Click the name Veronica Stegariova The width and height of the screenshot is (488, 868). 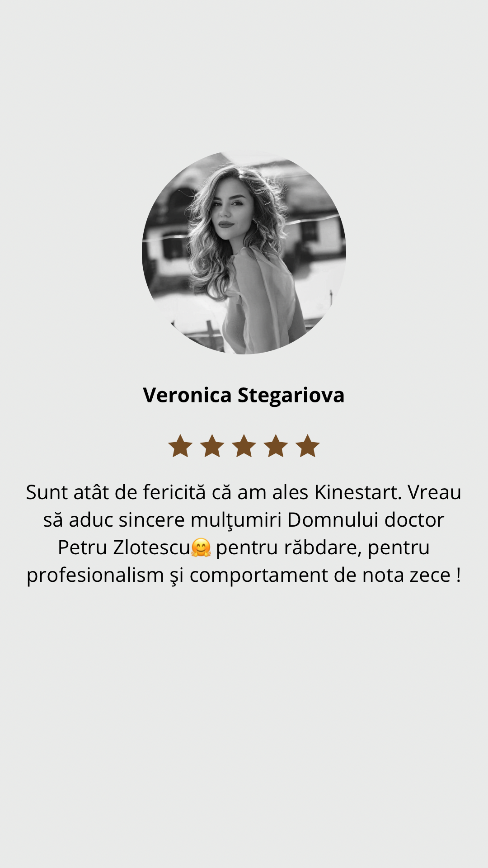[x=244, y=396]
